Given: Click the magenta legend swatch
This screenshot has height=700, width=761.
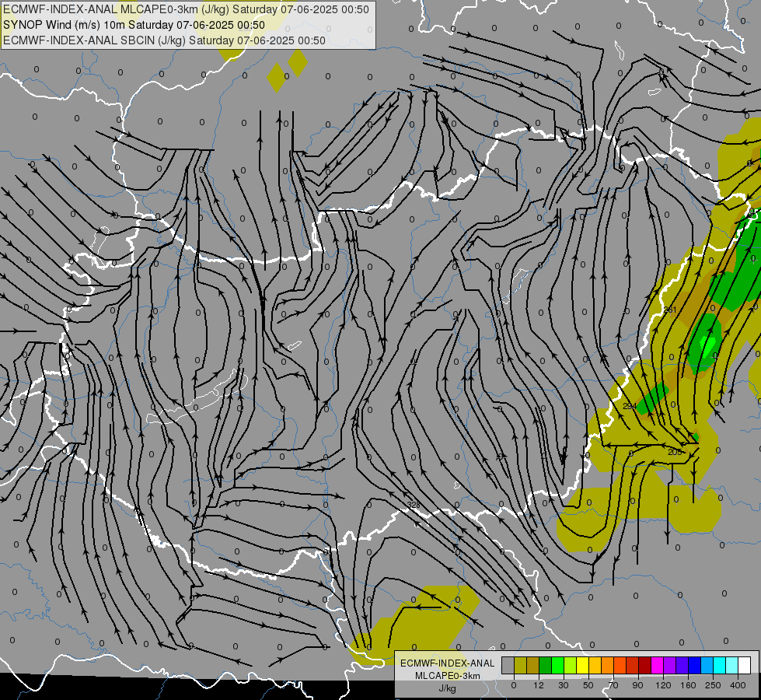Looking at the screenshot, I should [657, 665].
